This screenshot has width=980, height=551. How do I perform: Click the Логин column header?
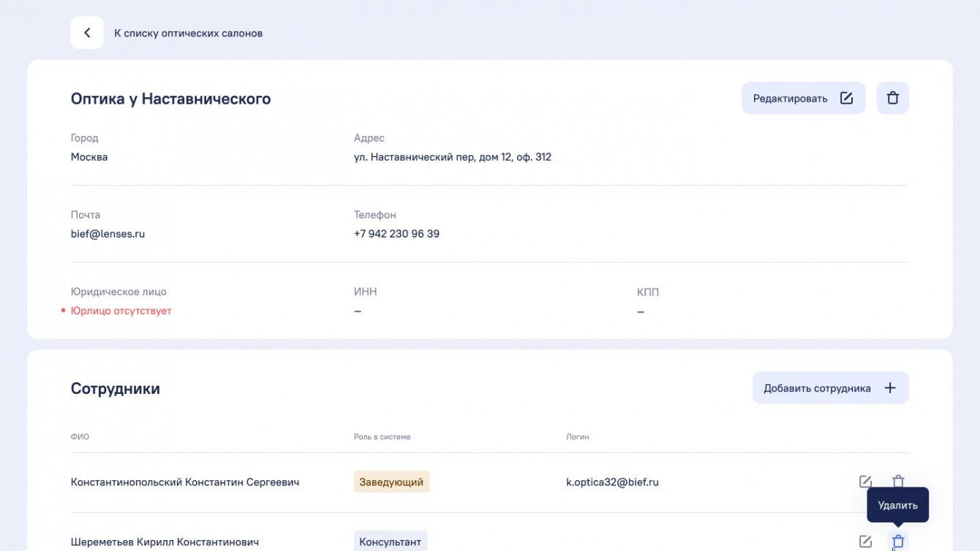[x=577, y=437]
